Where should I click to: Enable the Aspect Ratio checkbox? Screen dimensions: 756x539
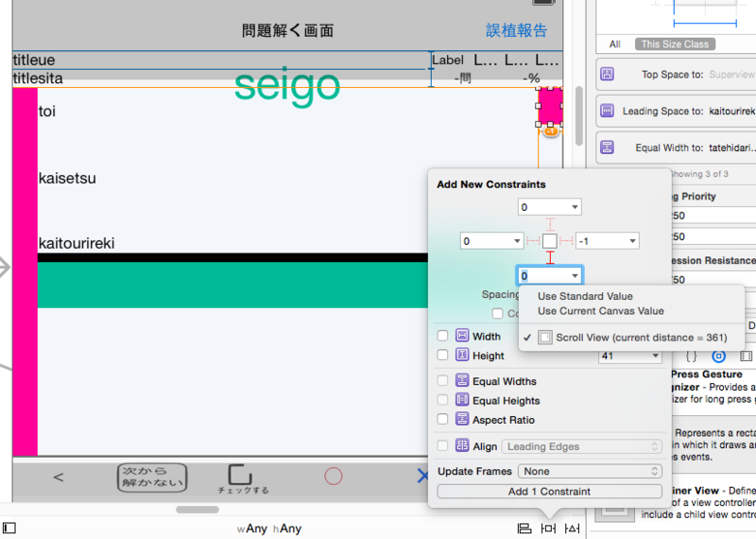coord(442,419)
